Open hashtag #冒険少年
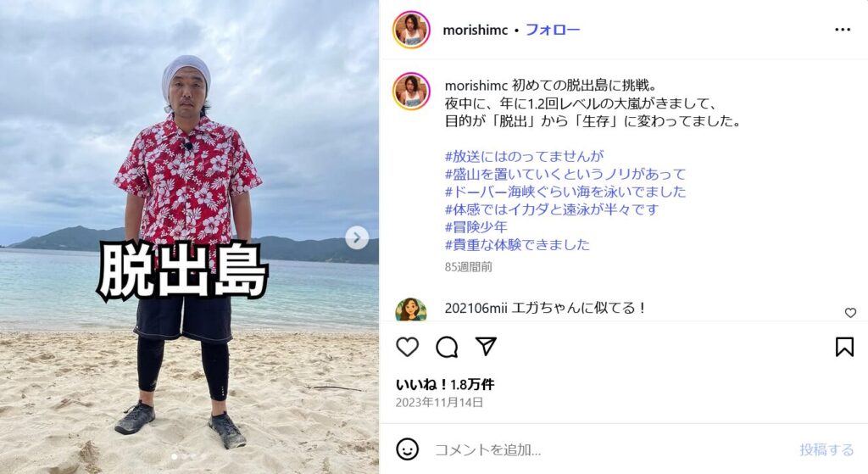The height and width of the screenshot is (474, 868). [x=476, y=227]
